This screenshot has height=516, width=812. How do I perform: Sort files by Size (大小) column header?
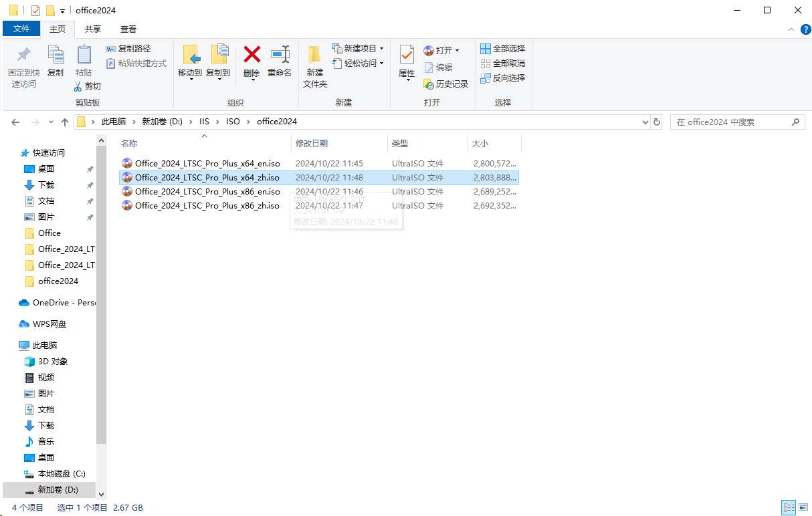pyautogui.click(x=480, y=144)
